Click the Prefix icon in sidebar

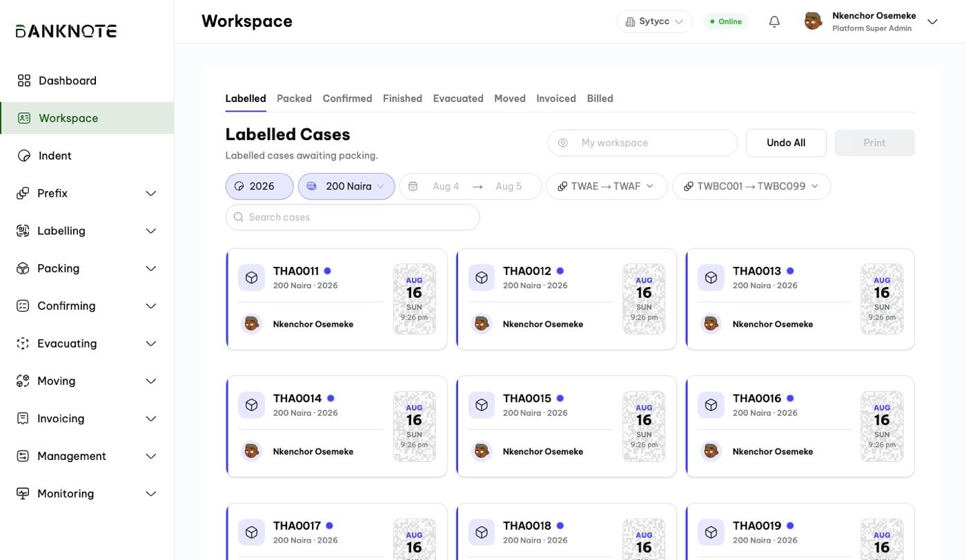pos(23,193)
